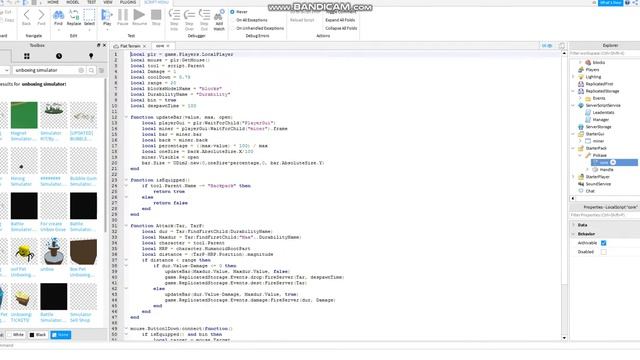Close the Flat Terrain tab
The height and width of the screenshot is (360, 640).
click(144, 46)
